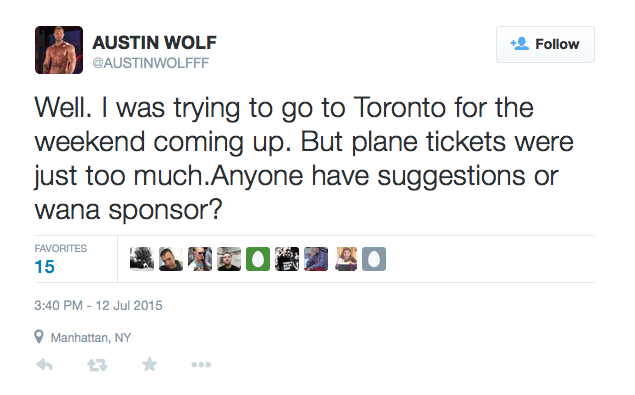Click the reply arrow icon
This screenshot has height=395, width=635.
point(44,365)
